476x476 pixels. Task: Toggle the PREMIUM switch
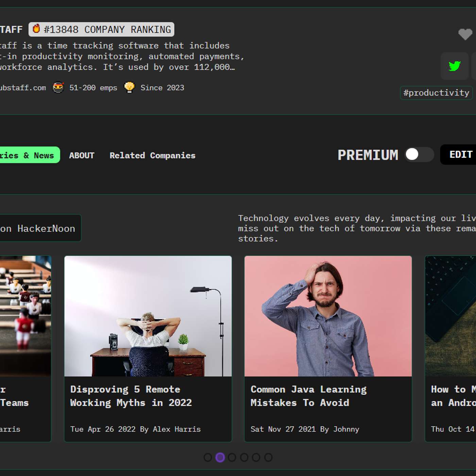coord(419,155)
